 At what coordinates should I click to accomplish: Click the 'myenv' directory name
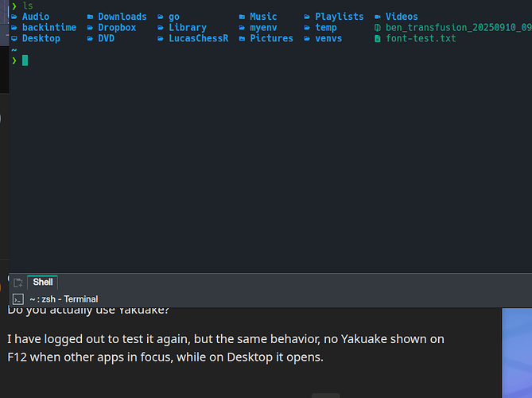263,28
